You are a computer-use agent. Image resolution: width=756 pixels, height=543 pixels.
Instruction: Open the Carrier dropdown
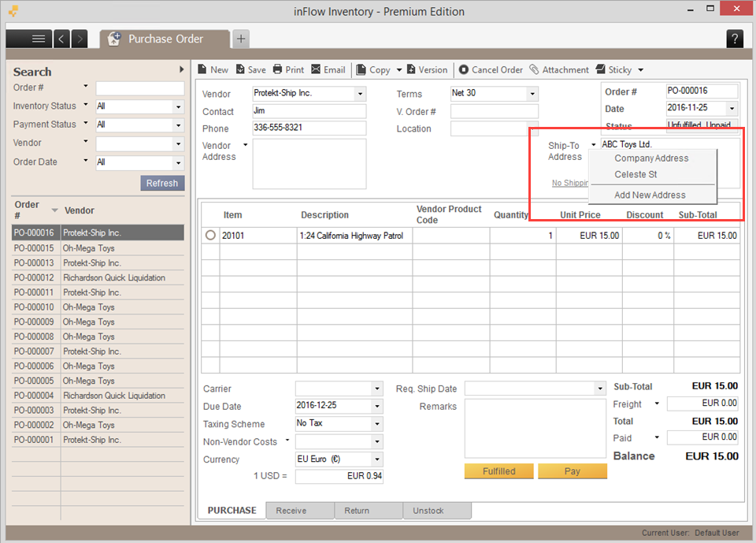(377, 389)
